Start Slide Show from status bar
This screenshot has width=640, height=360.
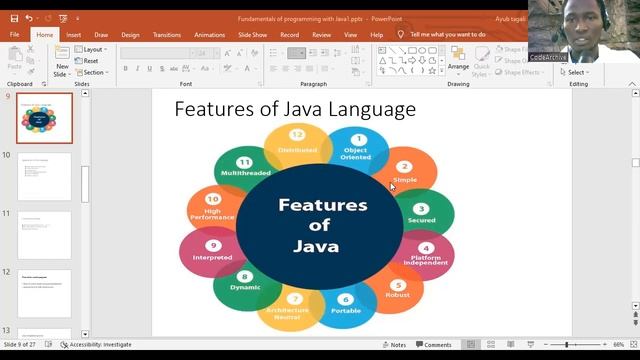531,344
